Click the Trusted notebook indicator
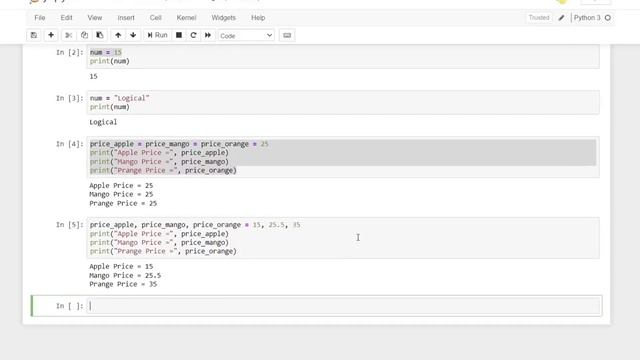 (x=539, y=18)
